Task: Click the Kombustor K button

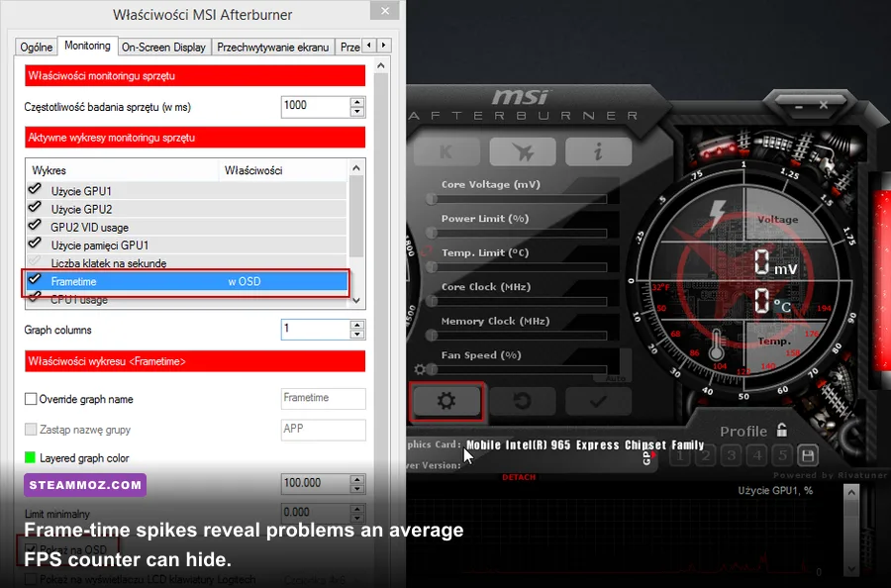Action: tap(446, 151)
